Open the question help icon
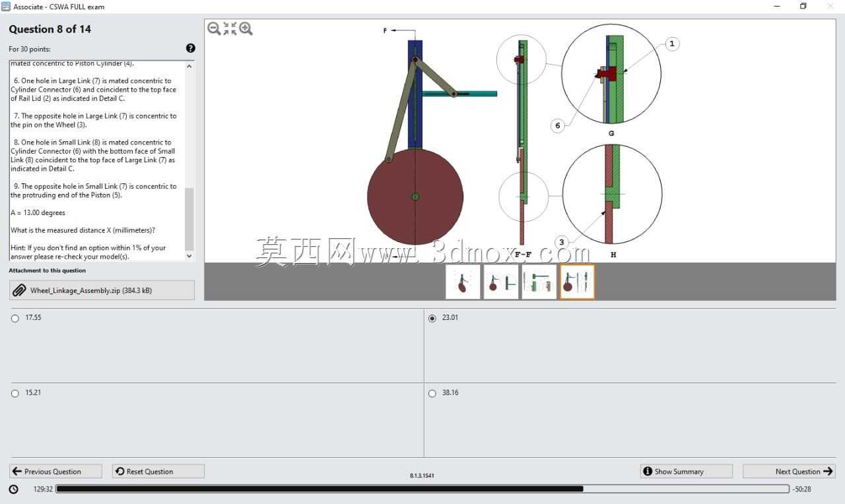Viewport: 845px width, 504px height. [191, 48]
